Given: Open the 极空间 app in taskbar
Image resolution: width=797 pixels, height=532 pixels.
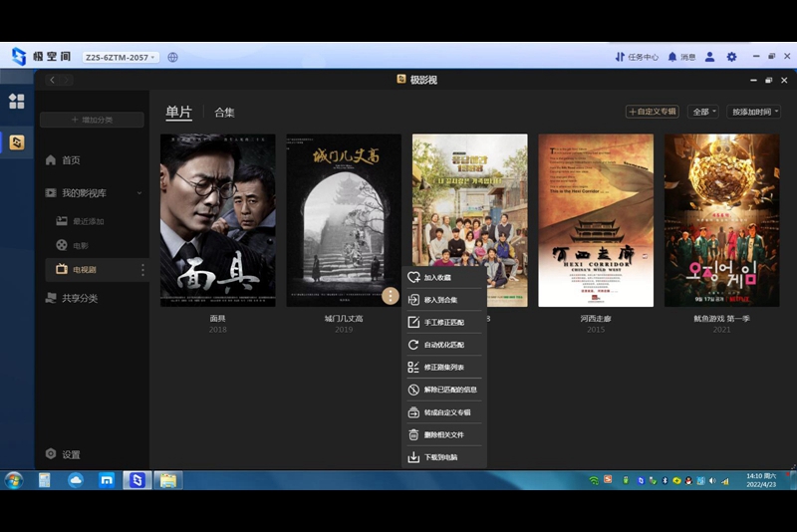Looking at the screenshot, I should 137,480.
